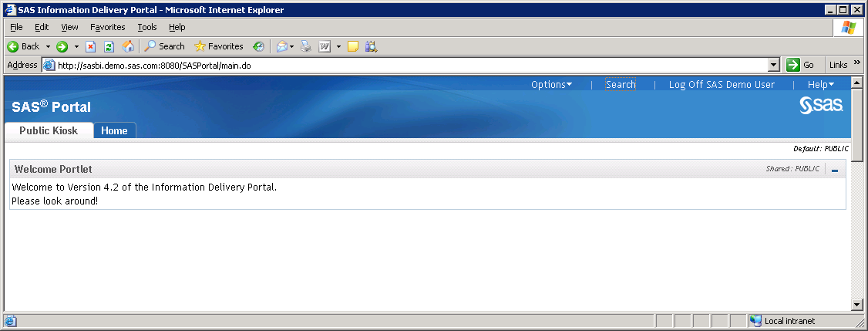Stop page loading with red X icon

pyautogui.click(x=90, y=46)
